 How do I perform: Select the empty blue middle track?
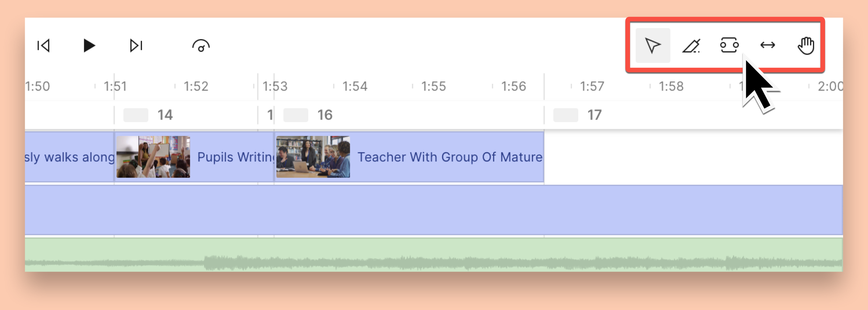pyautogui.click(x=434, y=210)
